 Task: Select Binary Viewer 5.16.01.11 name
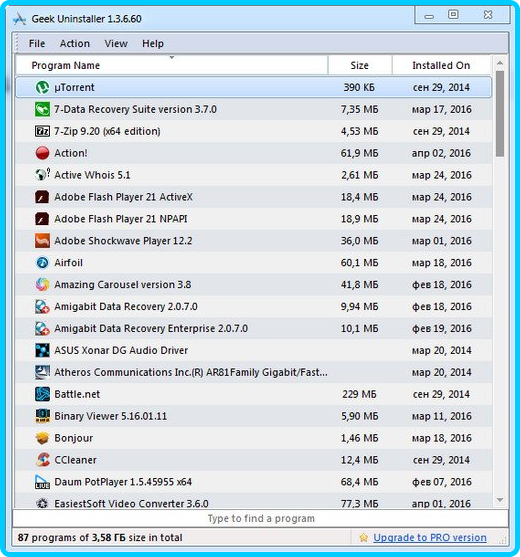pos(110,416)
